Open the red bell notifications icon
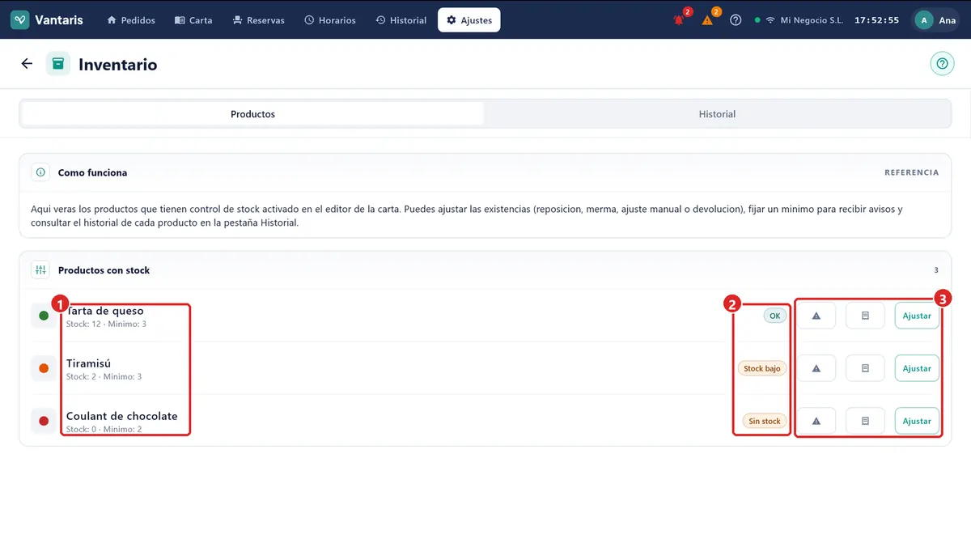Viewport: 971px width, 560px height. (679, 20)
